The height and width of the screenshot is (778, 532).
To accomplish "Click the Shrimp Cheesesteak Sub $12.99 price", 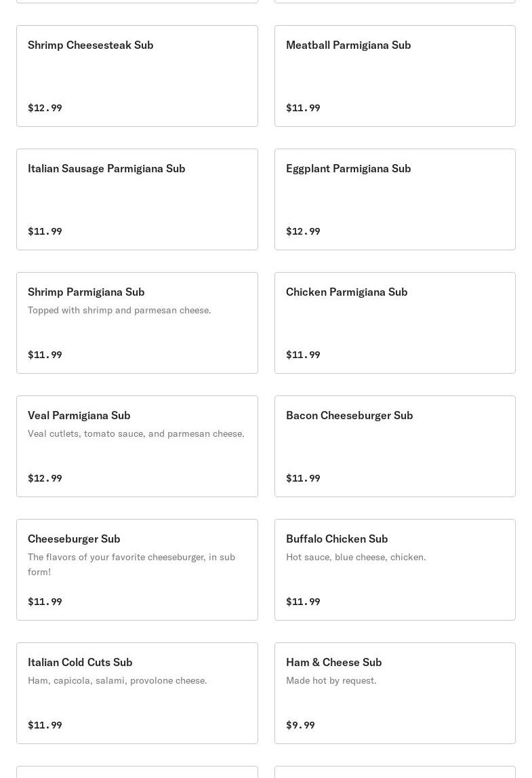I will coord(45,108).
